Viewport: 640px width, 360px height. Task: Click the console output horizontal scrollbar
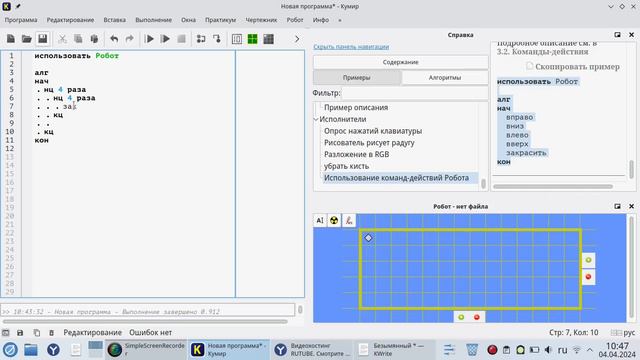(x=145, y=321)
